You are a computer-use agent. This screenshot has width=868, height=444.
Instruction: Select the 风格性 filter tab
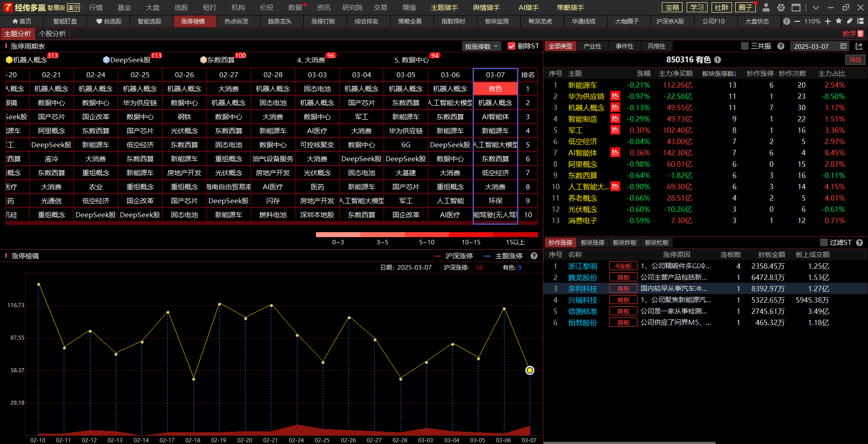click(656, 46)
